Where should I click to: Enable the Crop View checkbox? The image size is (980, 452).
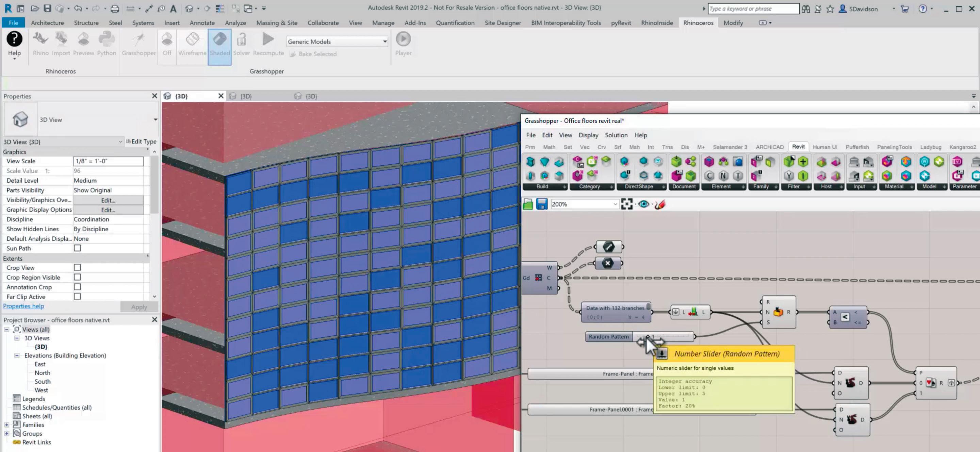(77, 268)
